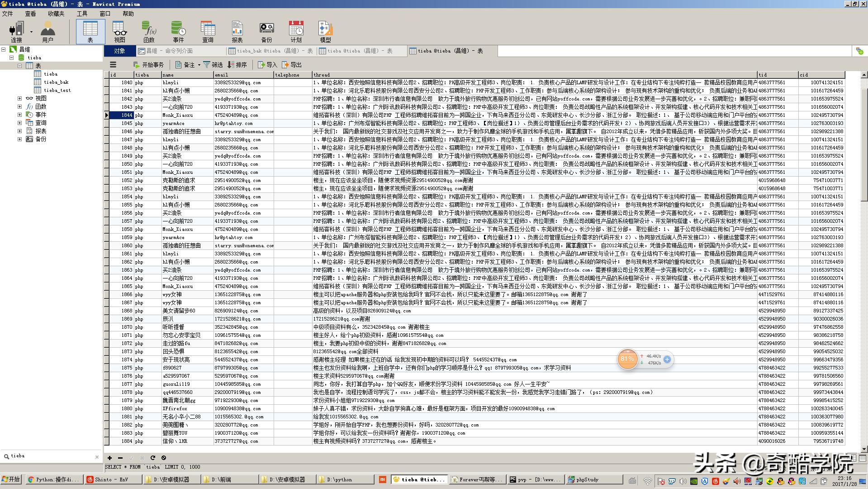Viewport: 868px width, 489px height.
Task: Expand the 查询 tree node
Action: pyautogui.click(x=19, y=123)
